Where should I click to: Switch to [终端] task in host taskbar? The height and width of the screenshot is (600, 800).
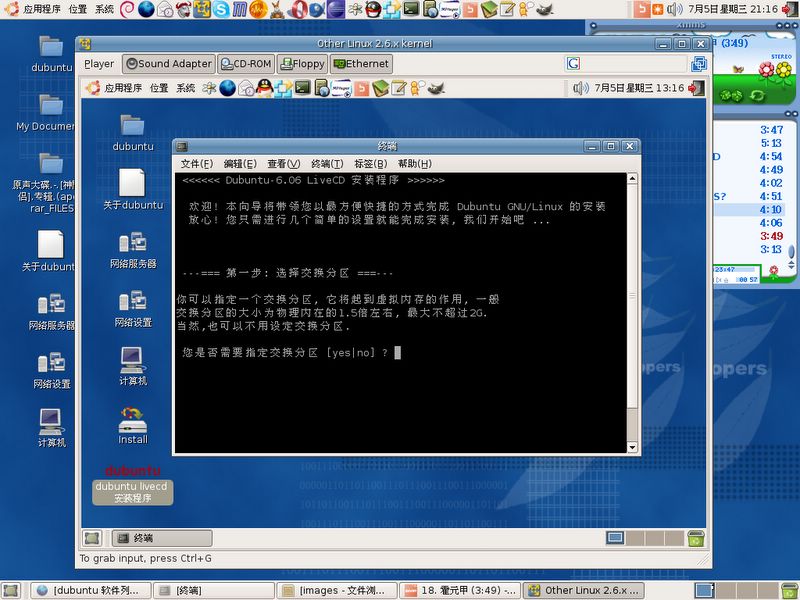point(214,591)
